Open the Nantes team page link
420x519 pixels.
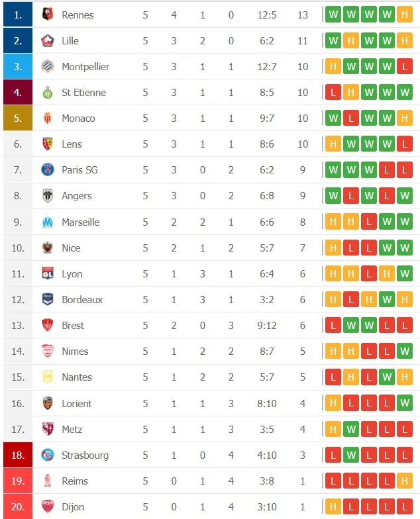tap(77, 377)
